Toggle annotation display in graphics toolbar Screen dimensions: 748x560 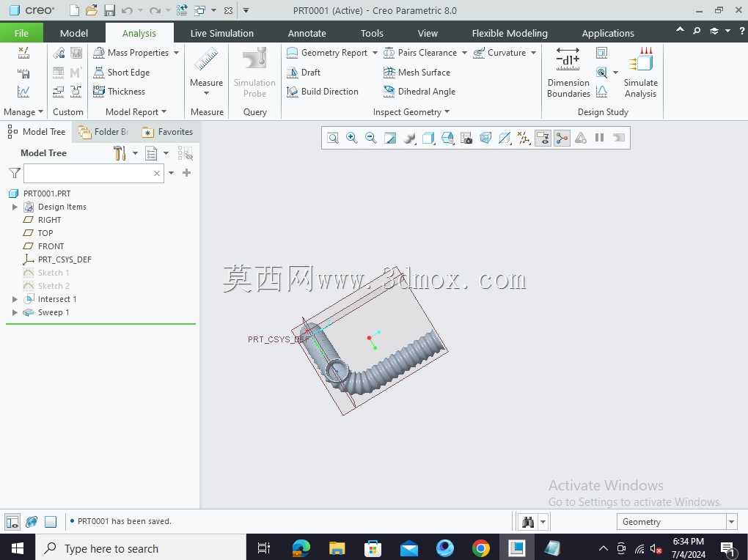click(x=543, y=138)
